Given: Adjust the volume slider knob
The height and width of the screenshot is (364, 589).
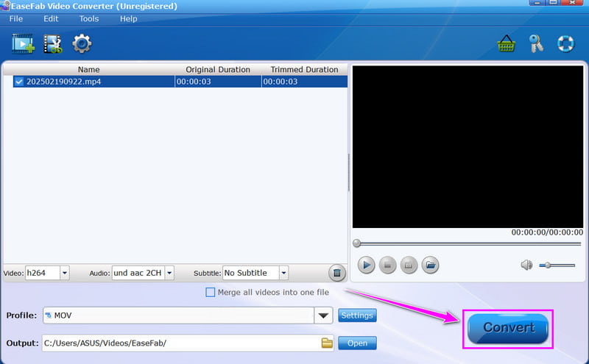Looking at the screenshot, I should pos(548,265).
